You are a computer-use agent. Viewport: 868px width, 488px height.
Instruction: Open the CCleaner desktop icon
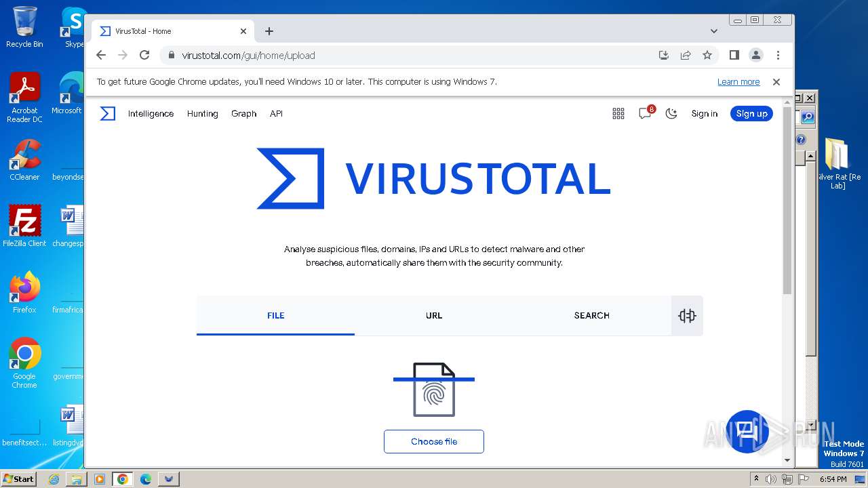24,161
